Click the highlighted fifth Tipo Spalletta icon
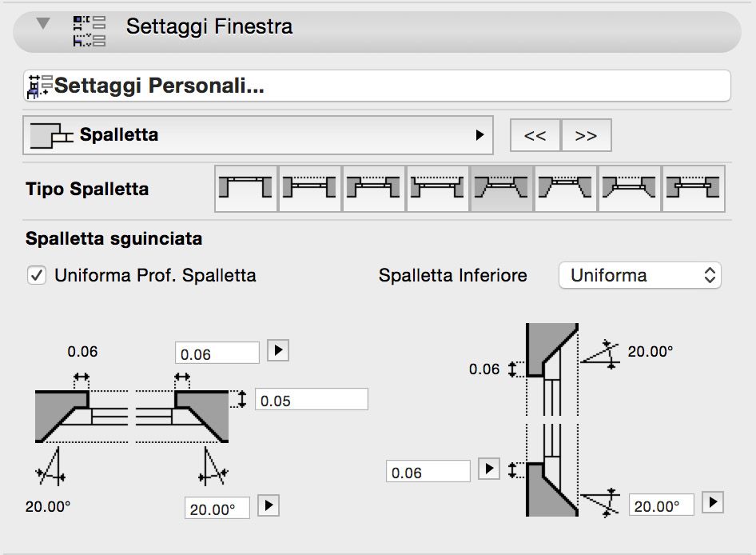This screenshot has height=555, width=756. tap(502, 189)
